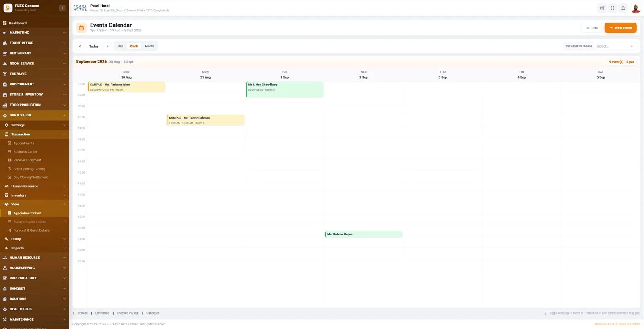The image size is (644, 329).
Task: Click the Spa & Salon Settings gear icon
Action: pyautogui.click(x=6, y=125)
